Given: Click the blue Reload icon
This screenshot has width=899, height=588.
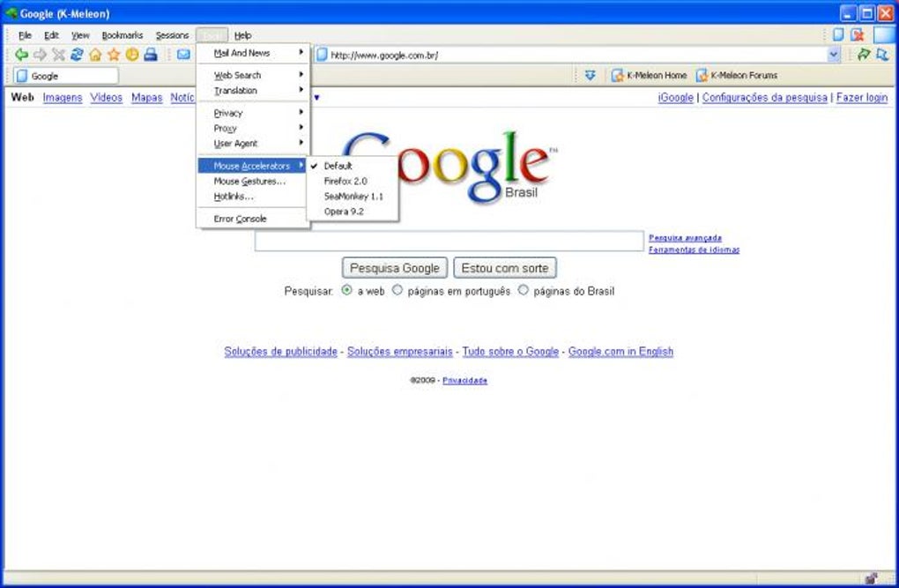Looking at the screenshot, I should point(77,55).
